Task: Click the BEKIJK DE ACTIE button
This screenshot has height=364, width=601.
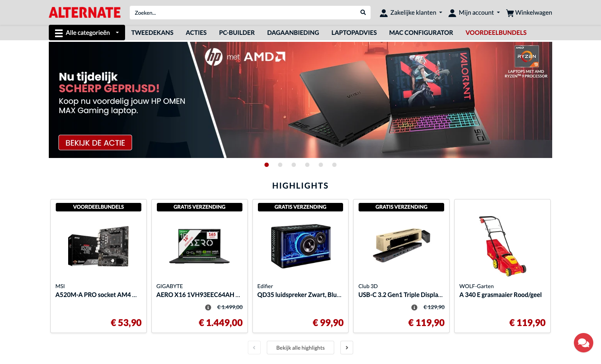Action: (x=95, y=143)
